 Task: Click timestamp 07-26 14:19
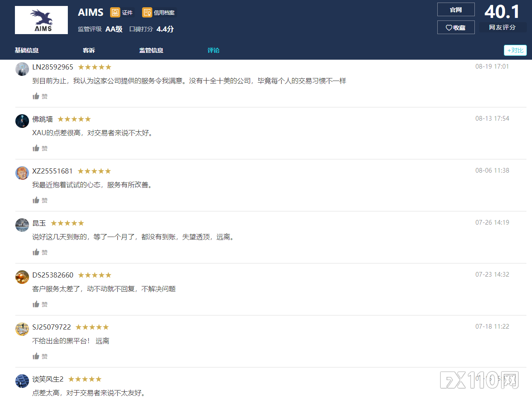click(492, 223)
